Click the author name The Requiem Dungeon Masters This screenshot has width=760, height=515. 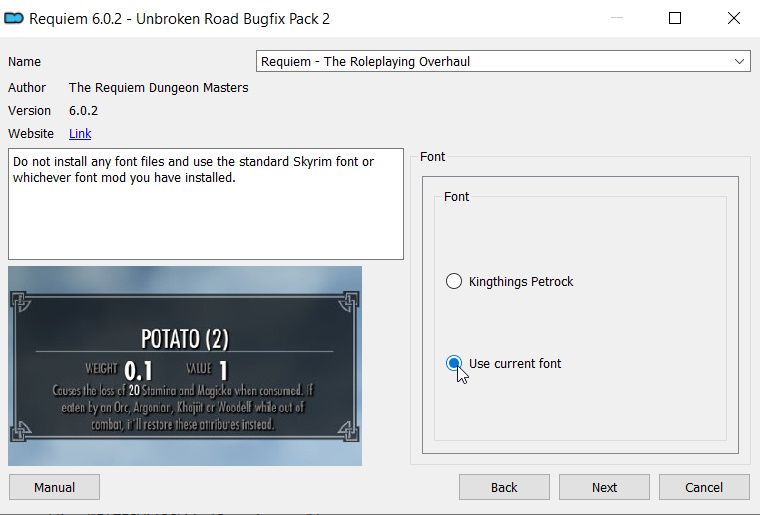[x=158, y=88]
